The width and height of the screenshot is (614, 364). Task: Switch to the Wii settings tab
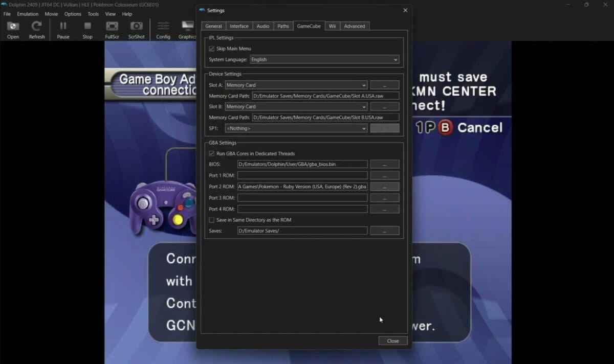(332, 26)
